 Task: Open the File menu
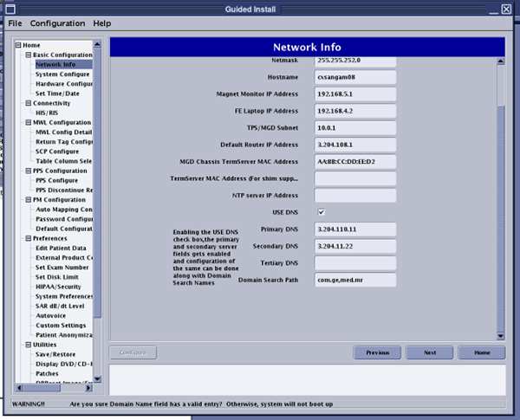(x=15, y=23)
